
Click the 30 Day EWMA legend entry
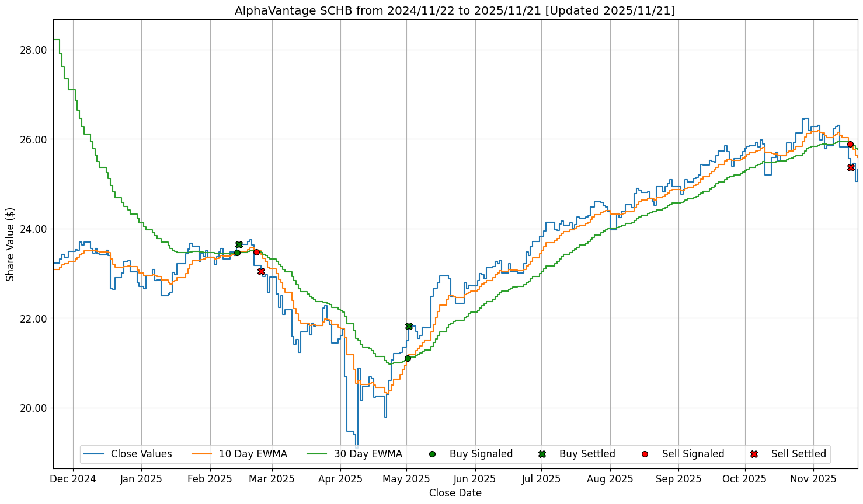(367, 454)
